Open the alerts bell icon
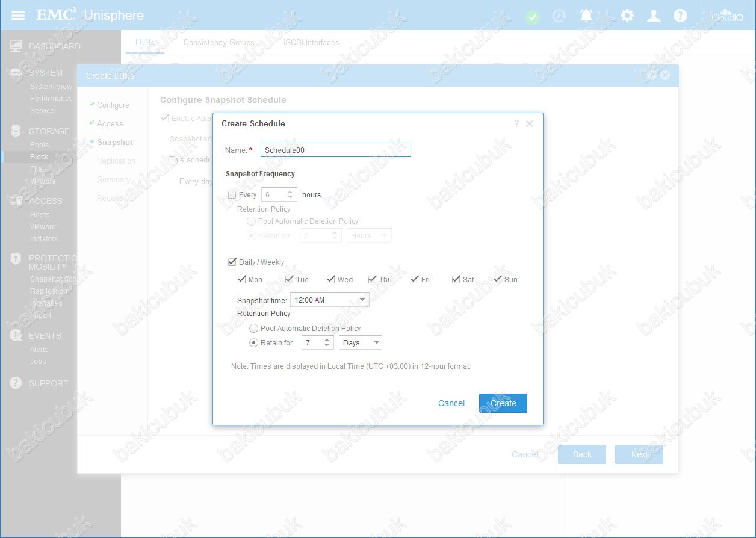This screenshot has width=756, height=538. coord(586,16)
